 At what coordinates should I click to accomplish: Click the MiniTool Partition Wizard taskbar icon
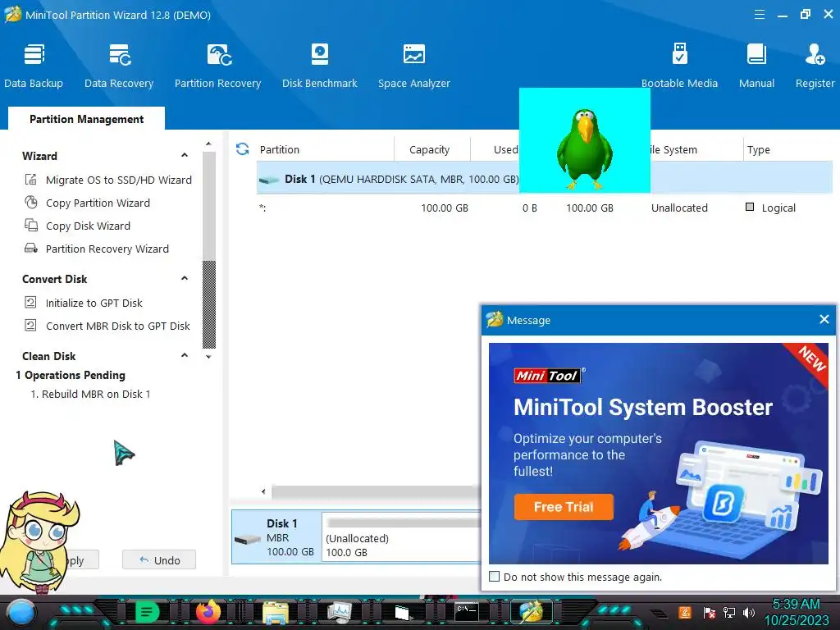531,612
